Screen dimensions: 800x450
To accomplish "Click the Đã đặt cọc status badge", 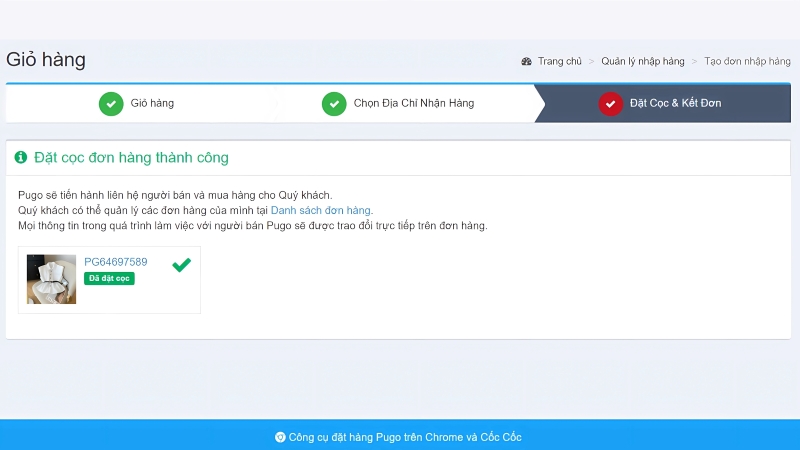I will pos(109,278).
